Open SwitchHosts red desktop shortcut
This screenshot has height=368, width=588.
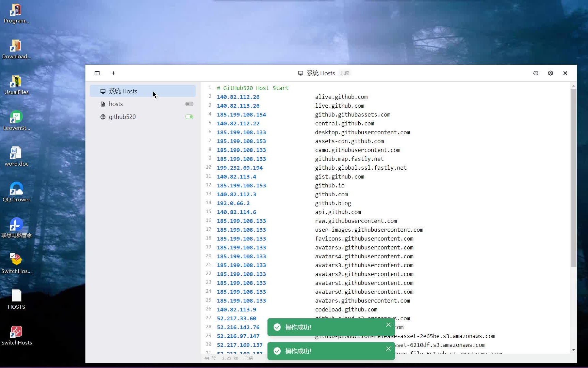pyautogui.click(x=16, y=336)
